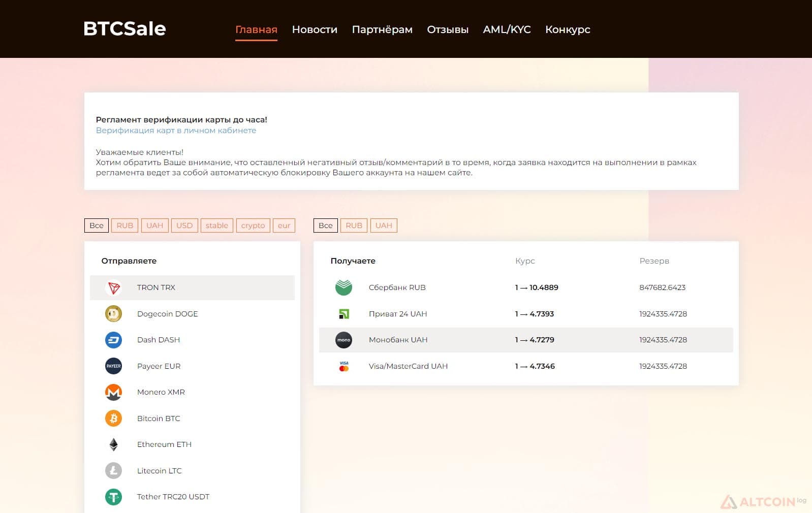The height and width of the screenshot is (513, 812).
Task: Click the Приват 24 logo icon
Action: pos(344,314)
